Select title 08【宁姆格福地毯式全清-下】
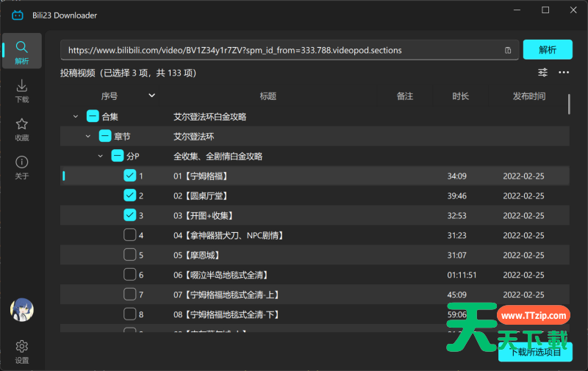Image resolution: width=588 pixels, height=371 pixels. pyautogui.click(x=226, y=314)
